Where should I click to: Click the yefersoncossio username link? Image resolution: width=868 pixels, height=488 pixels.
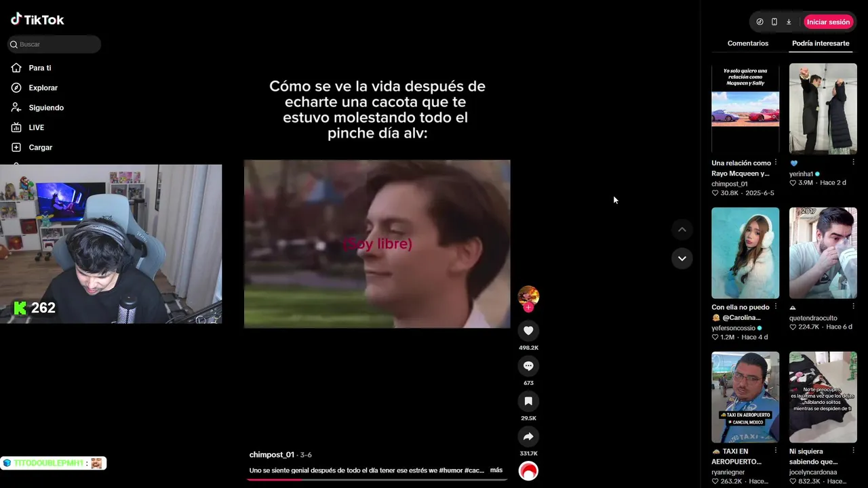click(733, 328)
